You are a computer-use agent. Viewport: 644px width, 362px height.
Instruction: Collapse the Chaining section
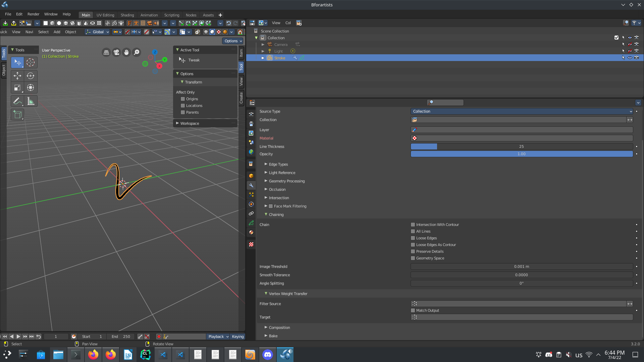click(276, 215)
